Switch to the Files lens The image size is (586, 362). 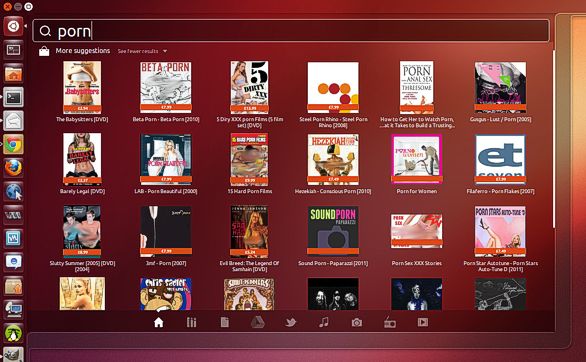(x=225, y=322)
